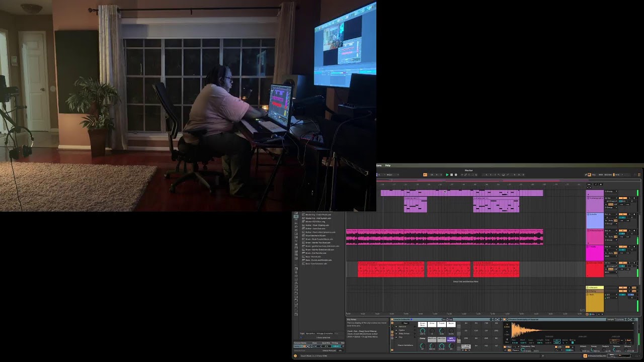
Task: Toggle Draw Mode pencil icon near Key
Action: (x=586, y=174)
